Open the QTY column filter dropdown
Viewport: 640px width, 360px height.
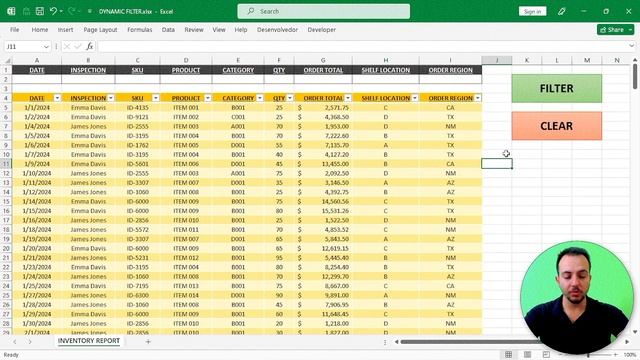tap(290, 98)
